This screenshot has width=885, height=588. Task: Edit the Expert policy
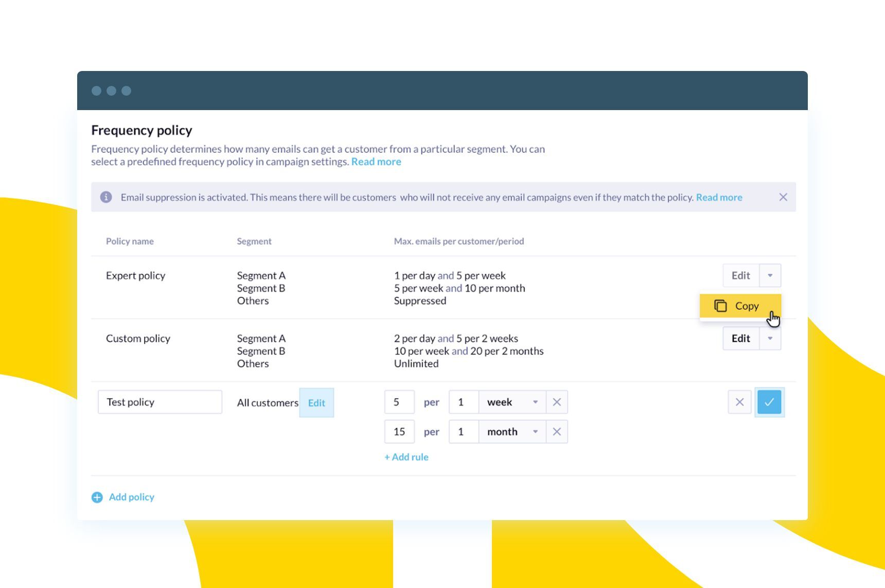(741, 275)
